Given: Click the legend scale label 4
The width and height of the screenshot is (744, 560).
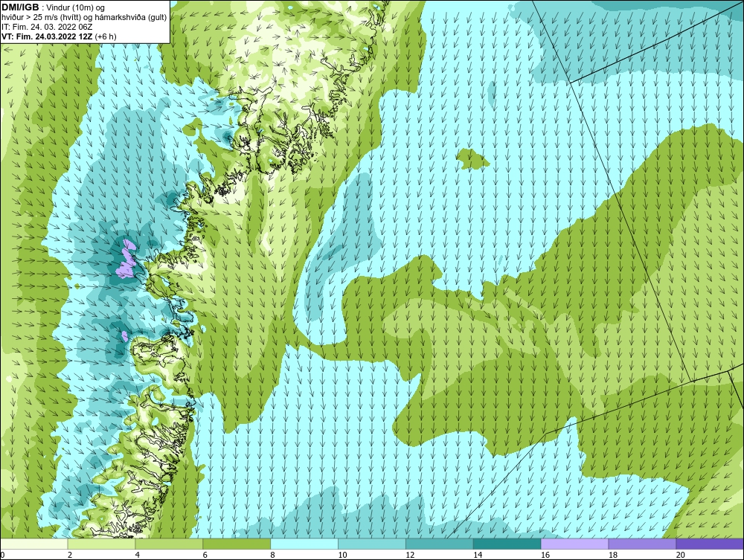Looking at the screenshot, I should coord(137,555).
